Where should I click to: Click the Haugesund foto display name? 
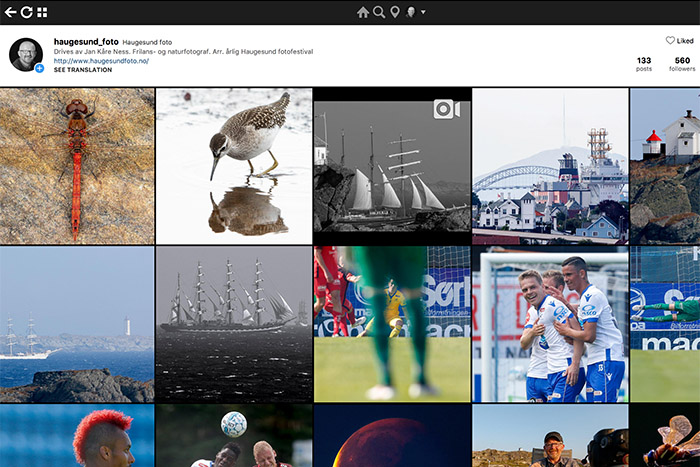[x=147, y=42]
